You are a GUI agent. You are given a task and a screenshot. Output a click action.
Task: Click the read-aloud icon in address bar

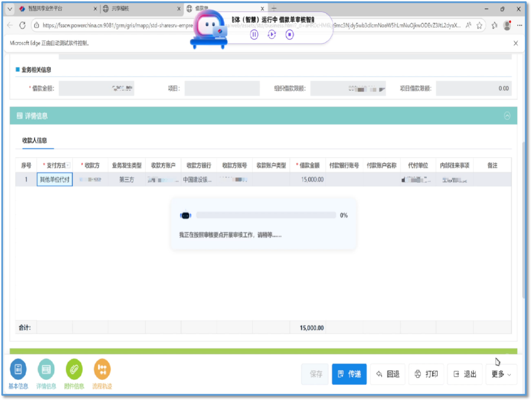468,26
